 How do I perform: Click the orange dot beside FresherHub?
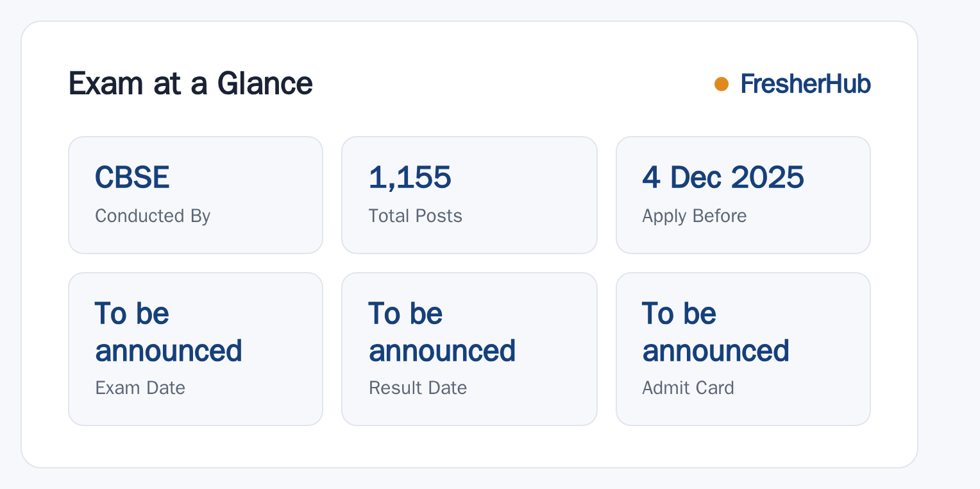[x=722, y=84]
